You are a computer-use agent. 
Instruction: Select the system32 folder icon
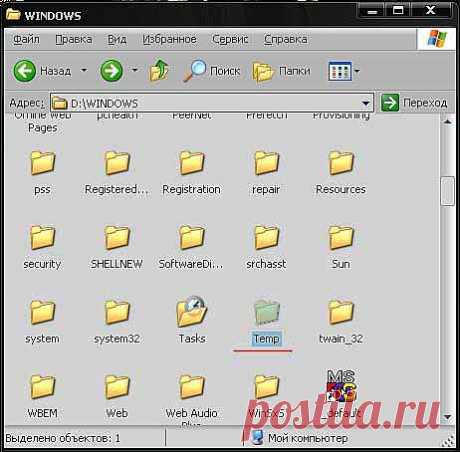pos(117,312)
